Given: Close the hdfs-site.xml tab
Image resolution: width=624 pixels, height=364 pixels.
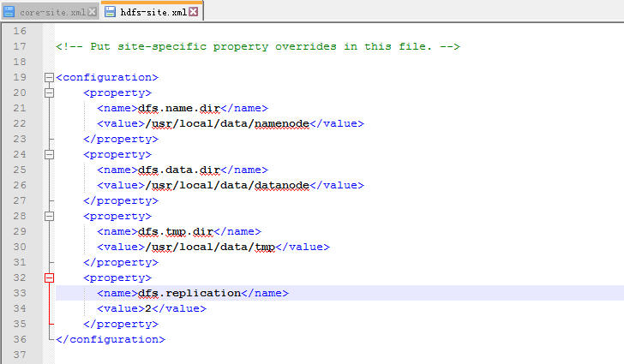Looking at the screenshot, I should pos(194,11).
